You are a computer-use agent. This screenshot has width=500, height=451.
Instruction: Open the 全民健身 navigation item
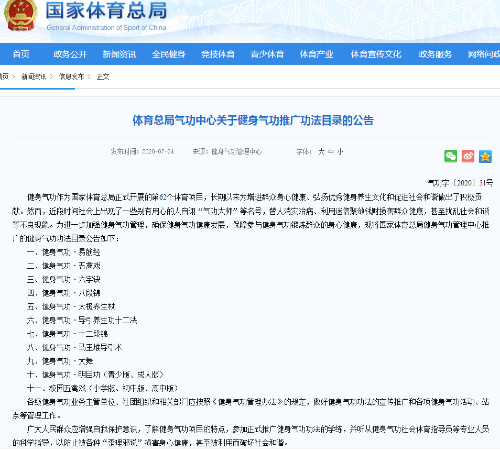click(x=168, y=54)
